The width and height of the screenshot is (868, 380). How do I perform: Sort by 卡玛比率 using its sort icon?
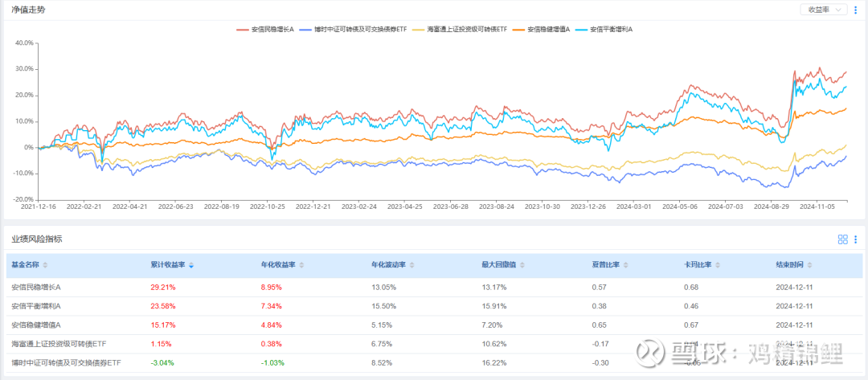(x=718, y=265)
